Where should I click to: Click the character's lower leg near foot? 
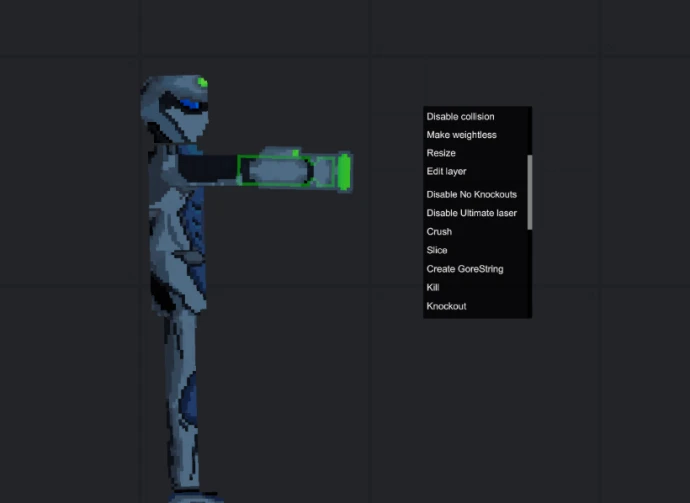(x=187, y=450)
